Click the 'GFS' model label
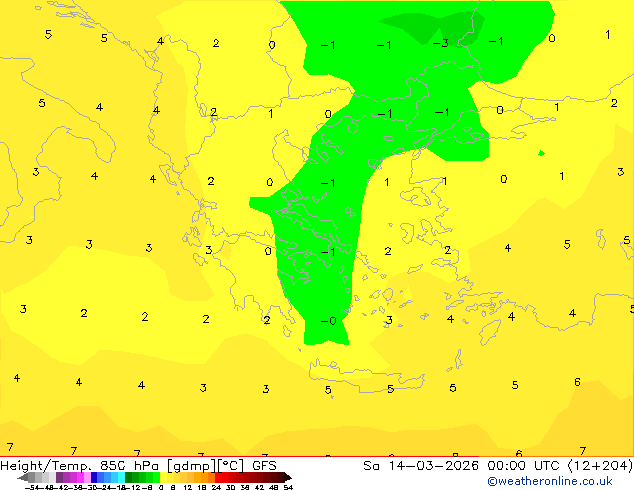Image resolution: width=634 pixels, height=490 pixels. [264, 466]
